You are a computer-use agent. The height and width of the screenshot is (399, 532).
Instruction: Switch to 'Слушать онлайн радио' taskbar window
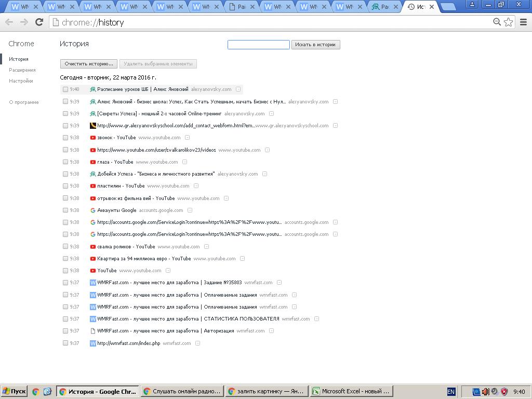(x=182, y=392)
